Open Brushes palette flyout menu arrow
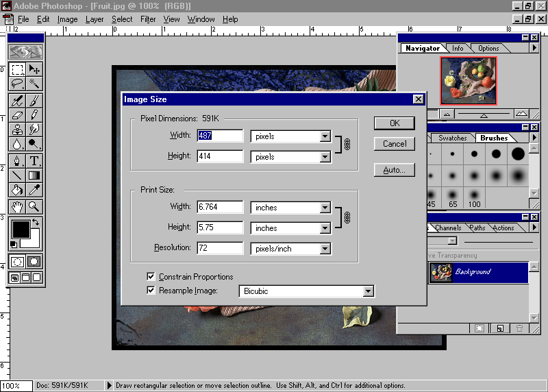 tap(534, 138)
